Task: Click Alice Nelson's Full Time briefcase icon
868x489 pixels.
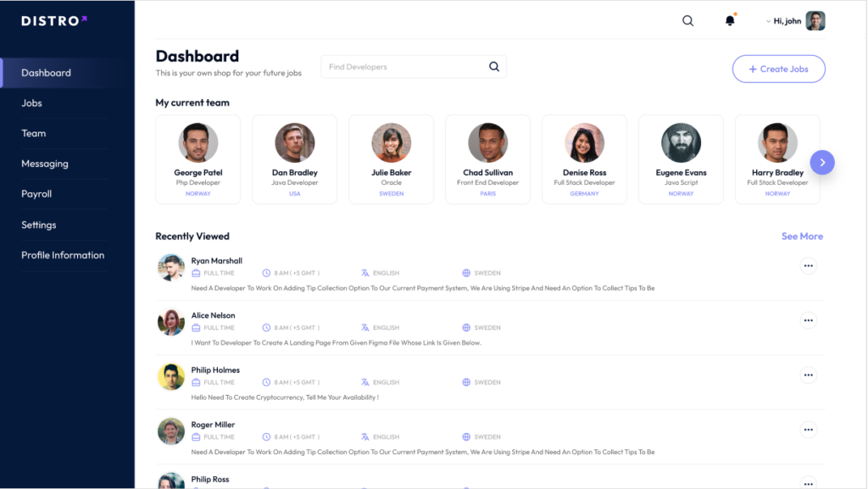Action: pyautogui.click(x=196, y=328)
